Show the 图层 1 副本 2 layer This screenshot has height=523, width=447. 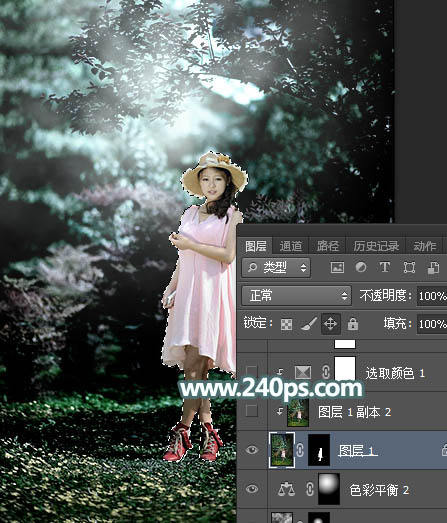(252, 411)
